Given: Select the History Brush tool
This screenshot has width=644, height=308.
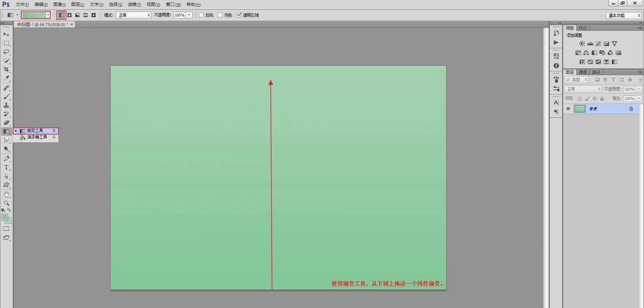Looking at the screenshot, I should coord(7,114).
